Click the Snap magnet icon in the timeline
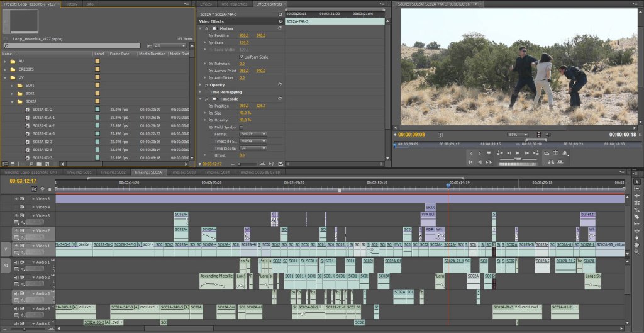The width and height of the screenshot is (644, 333). point(34,189)
